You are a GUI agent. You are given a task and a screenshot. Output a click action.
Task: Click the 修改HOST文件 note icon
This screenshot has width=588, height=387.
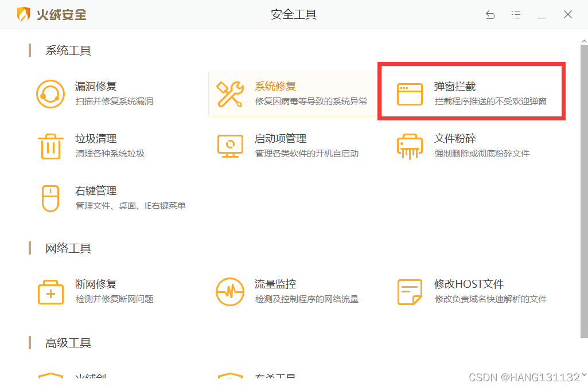[410, 292]
